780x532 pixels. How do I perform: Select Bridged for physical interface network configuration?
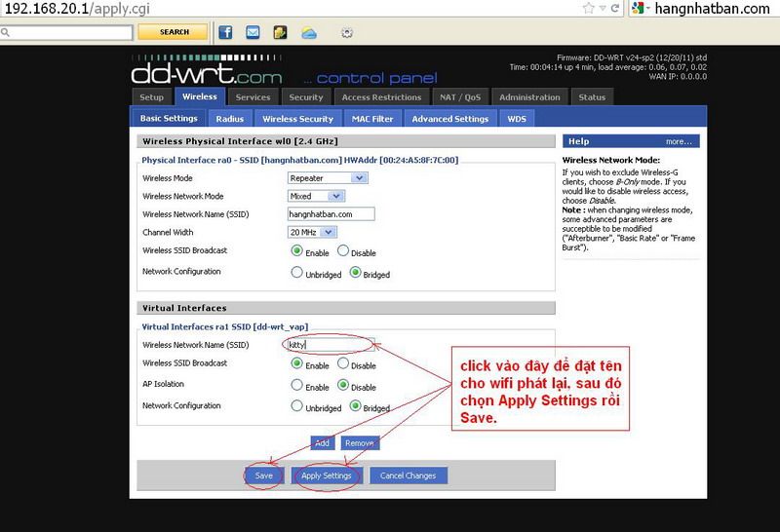click(355, 273)
